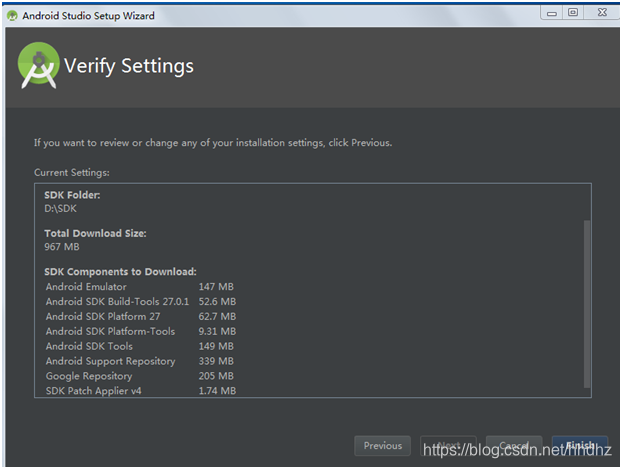Select SDK Components to Download heading
The height and width of the screenshot is (469, 622).
[120, 272]
